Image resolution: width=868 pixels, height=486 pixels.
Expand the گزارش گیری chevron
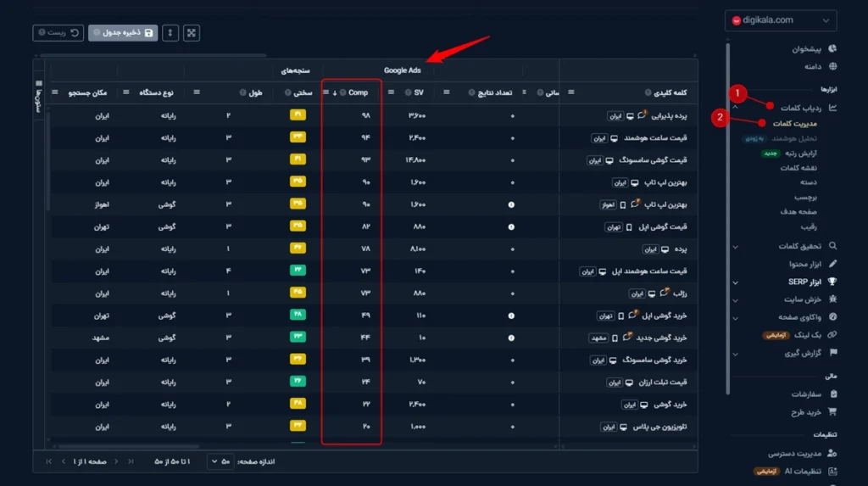point(736,354)
